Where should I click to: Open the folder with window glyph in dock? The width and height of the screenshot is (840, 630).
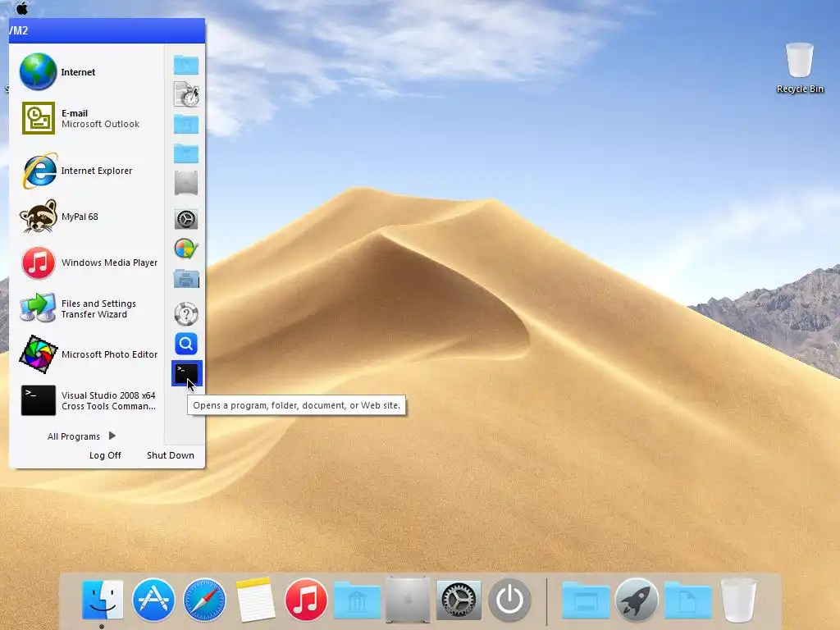[586, 600]
